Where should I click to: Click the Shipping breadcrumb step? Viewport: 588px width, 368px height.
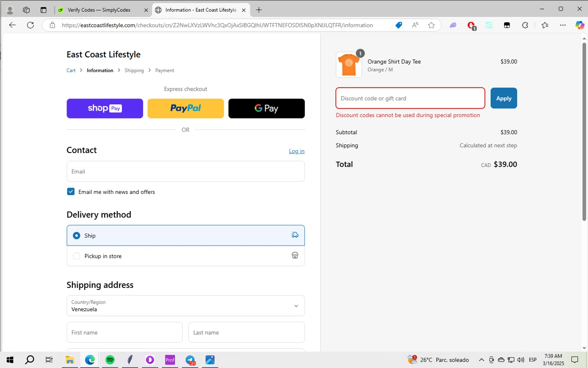(x=134, y=71)
